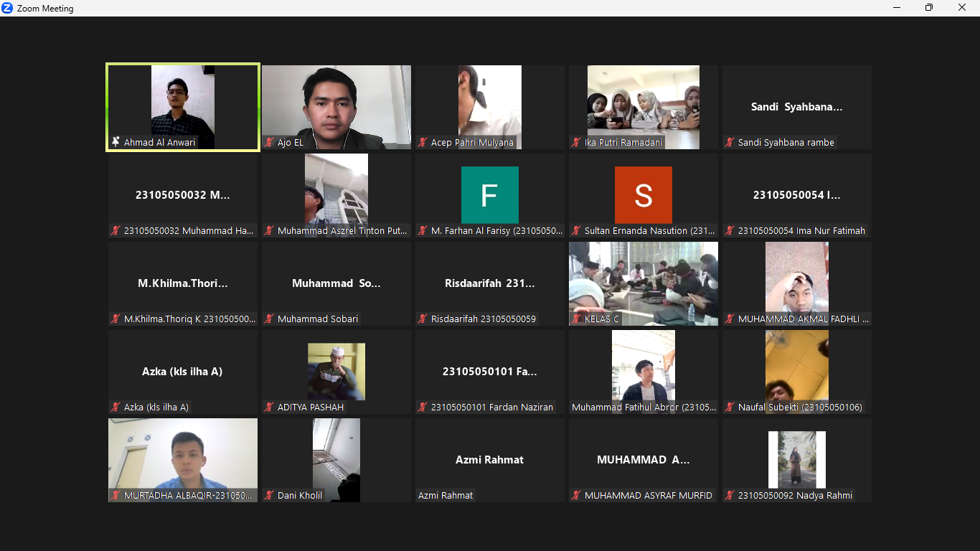
Task: Click M.Khilma.Thoriq K's muted mic icon
Action: tap(116, 319)
